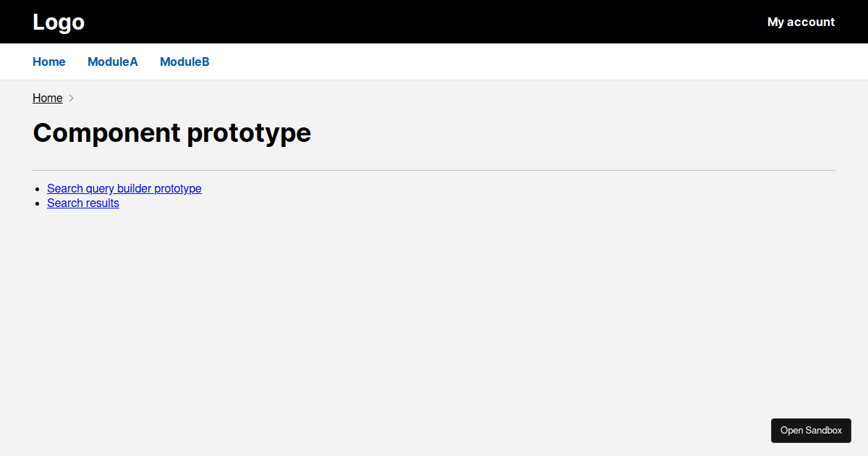Screen dimensions: 868x456
Task: Select Home in the navigation bar
Action: (x=48, y=62)
